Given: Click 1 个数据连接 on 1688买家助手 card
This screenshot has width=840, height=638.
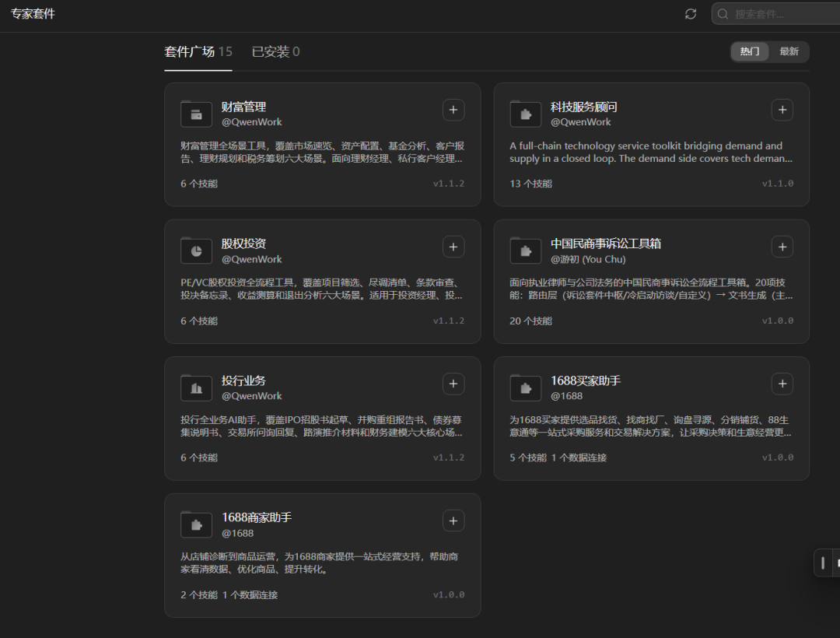Looking at the screenshot, I should coord(579,457).
